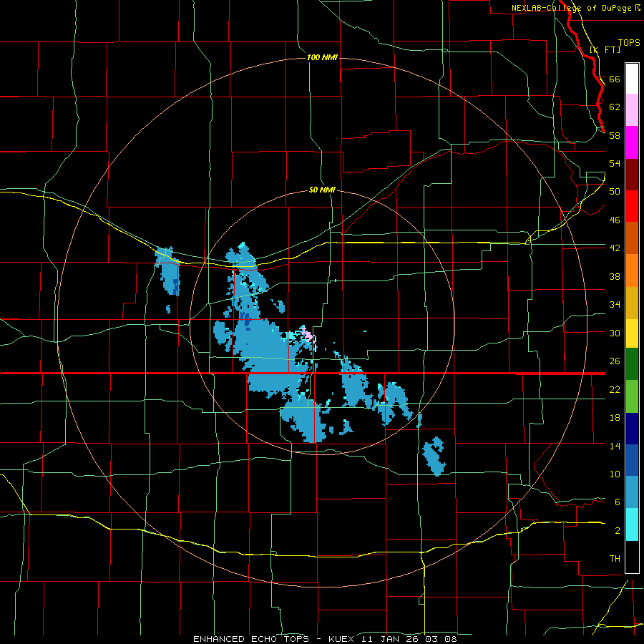The height and width of the screenshot is (644, 644).
Task: Select the light green legend swatch below 26
Action: [x=632, y=396]
